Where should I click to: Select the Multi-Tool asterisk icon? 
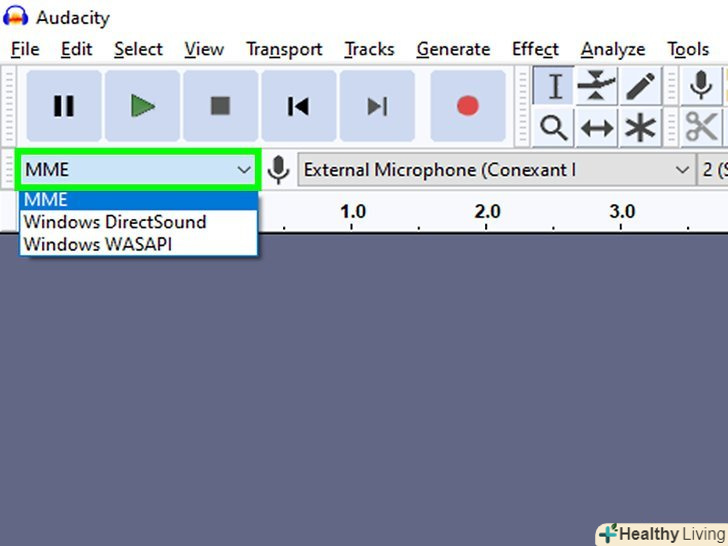coord(640,128)
